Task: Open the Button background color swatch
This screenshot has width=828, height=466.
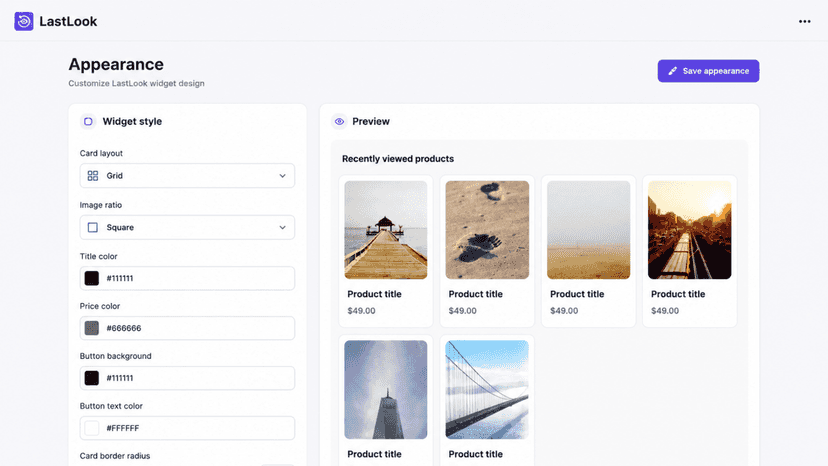Action: 92,378
